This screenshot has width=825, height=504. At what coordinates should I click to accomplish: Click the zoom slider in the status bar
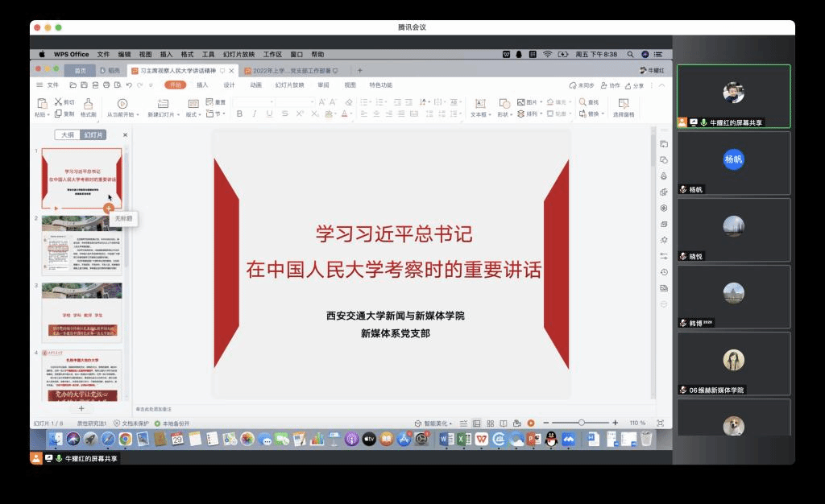click(x=581, y=423)
